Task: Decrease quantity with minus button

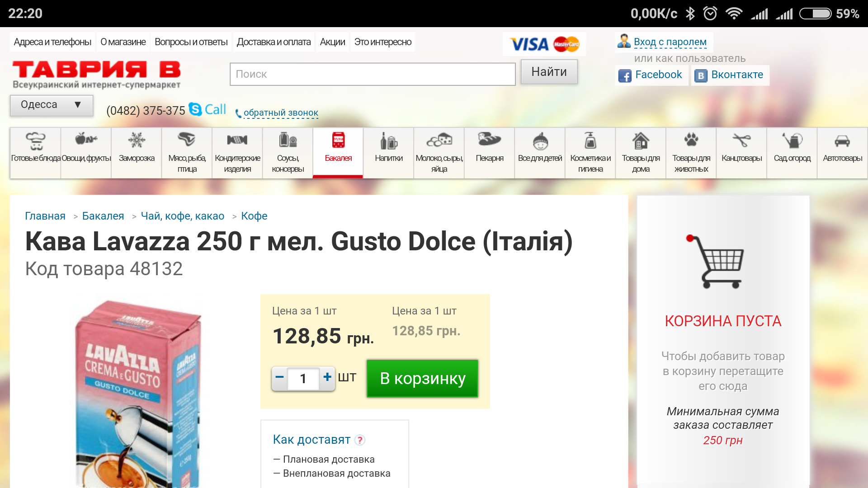Action: pos(279,377)
